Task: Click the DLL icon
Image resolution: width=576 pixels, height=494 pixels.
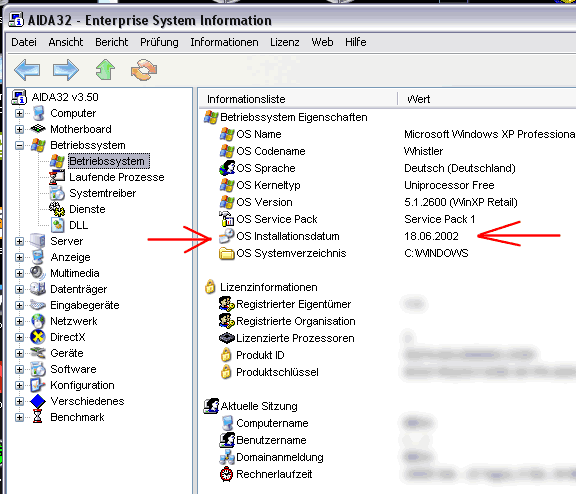Action: pos(58,225)
